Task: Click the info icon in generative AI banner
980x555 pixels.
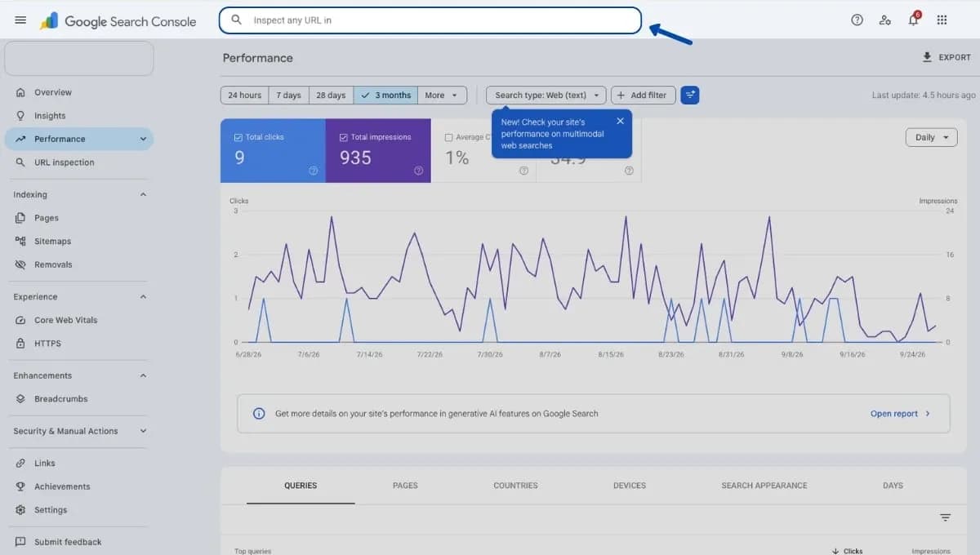Action: coord(259,414)
